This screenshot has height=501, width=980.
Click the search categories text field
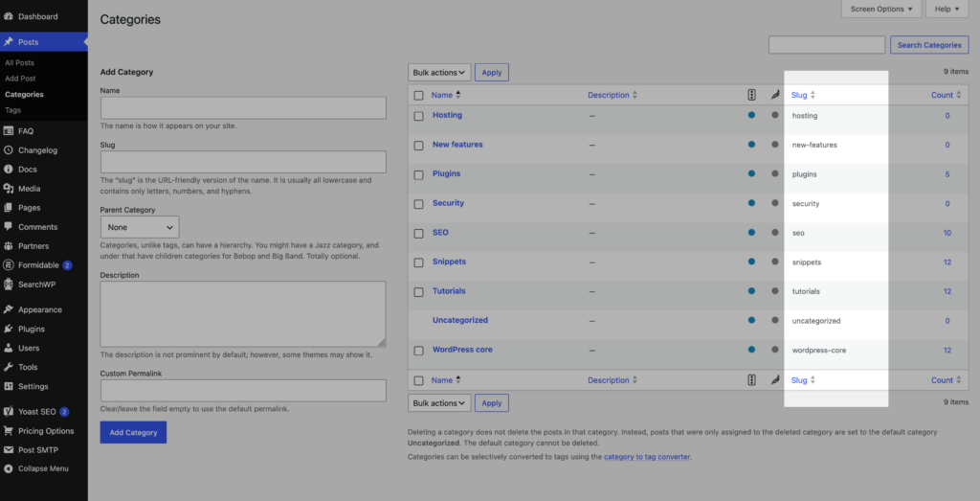click(827, 45)
